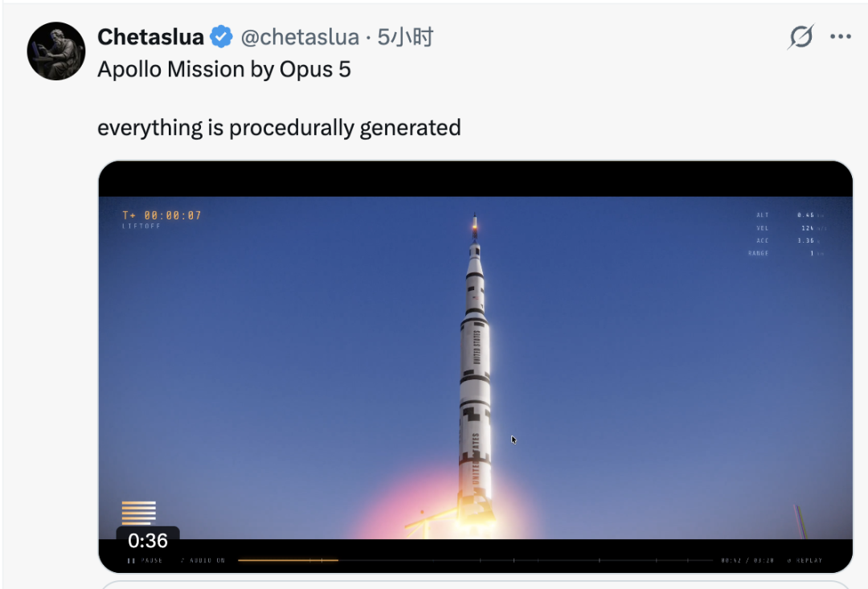This screenshot has width=868, height=589.
Task: Click the RANGE telemetry readout
Action: pyautogui.click(x=786, y=253)
